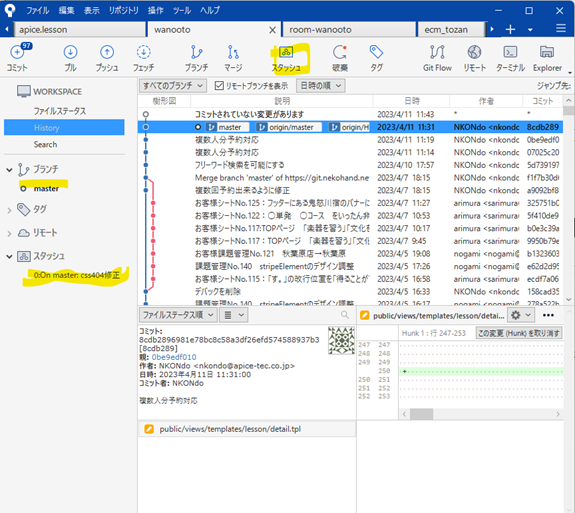Expand the リモート section in sidebar
The width and height of the screenshot is (575, 513).
click(x=9, y=233)
